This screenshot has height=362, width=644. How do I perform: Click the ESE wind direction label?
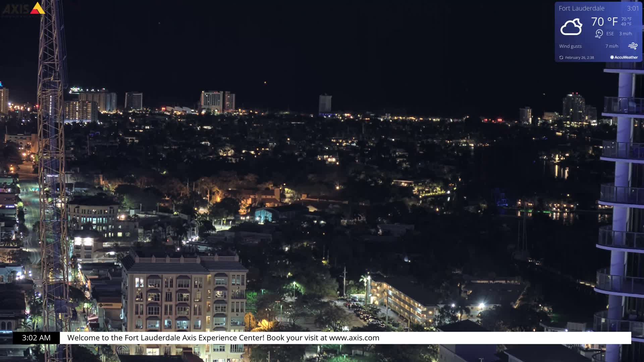click(610, 34)
